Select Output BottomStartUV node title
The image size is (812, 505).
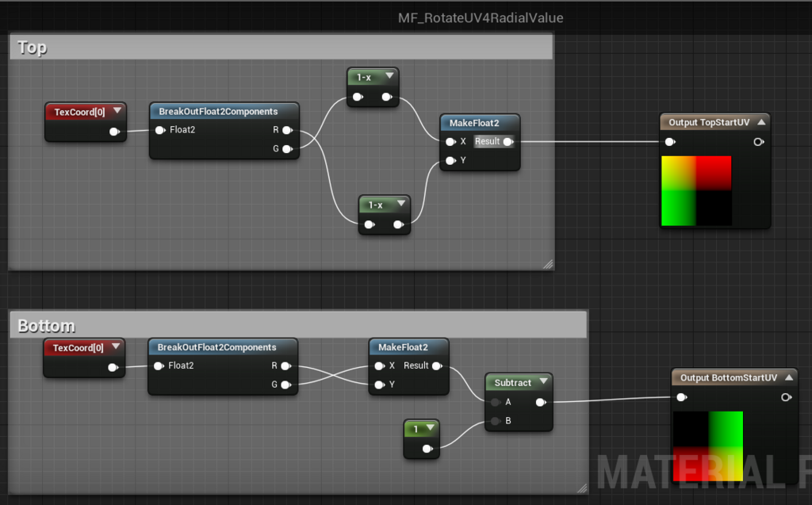coord(729,377)
